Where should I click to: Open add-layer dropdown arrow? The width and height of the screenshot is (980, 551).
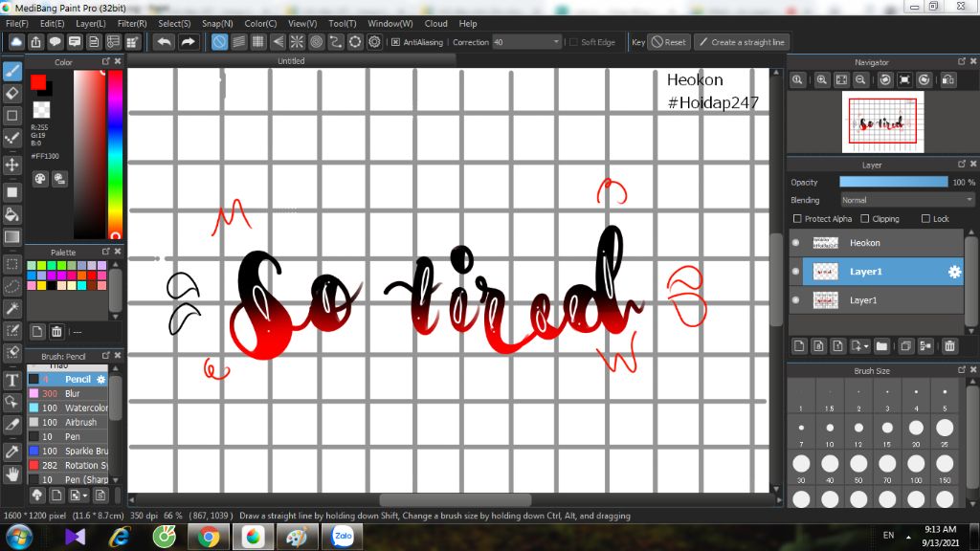point(866,346)
